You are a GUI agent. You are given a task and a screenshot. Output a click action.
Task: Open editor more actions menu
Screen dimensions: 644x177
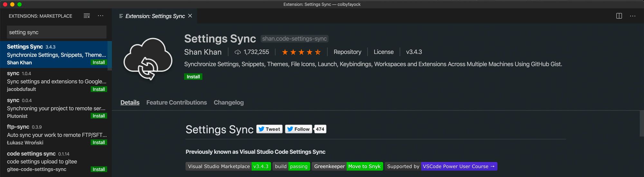[x=633, y=16]
